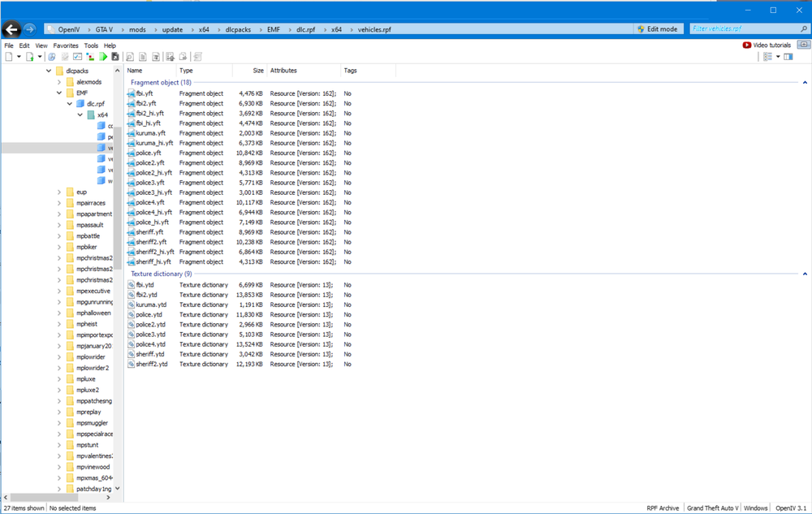Image resolution: width=812 pixels, height=514 pixels.
Task: Click the circular back arrow in the address bar
Action: pos(11,28)
